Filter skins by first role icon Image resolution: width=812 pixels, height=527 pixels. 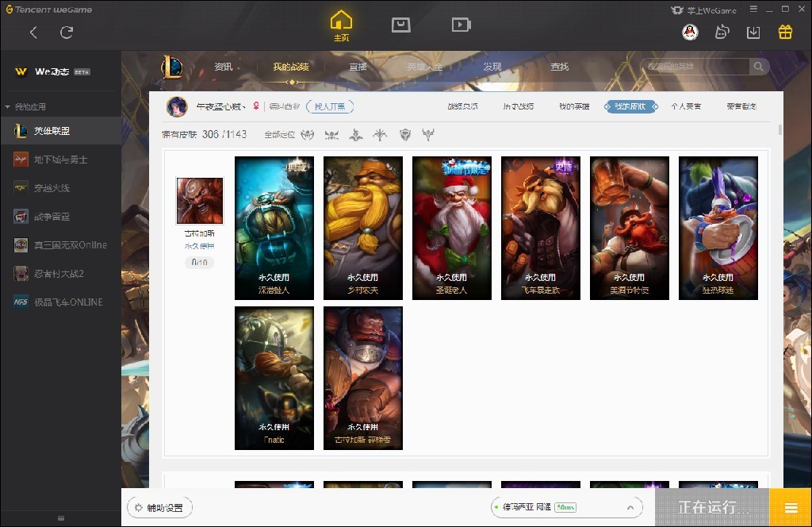308,135
